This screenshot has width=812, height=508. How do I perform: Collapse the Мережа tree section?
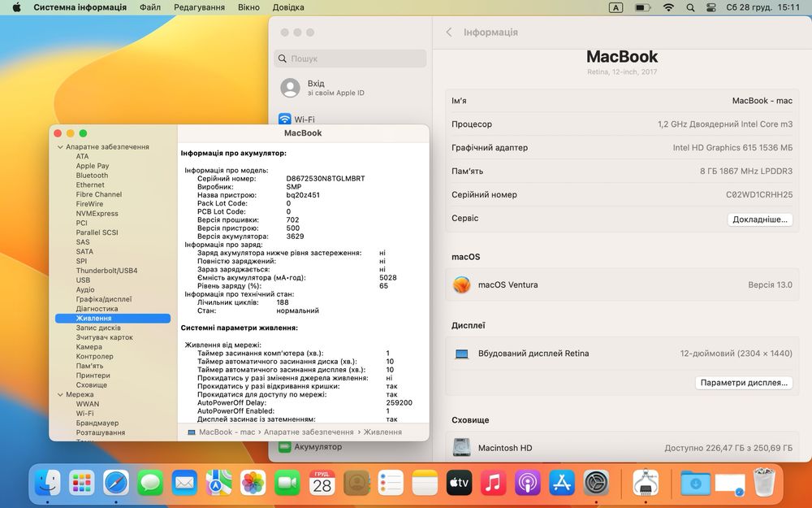(x=60, y=394)
